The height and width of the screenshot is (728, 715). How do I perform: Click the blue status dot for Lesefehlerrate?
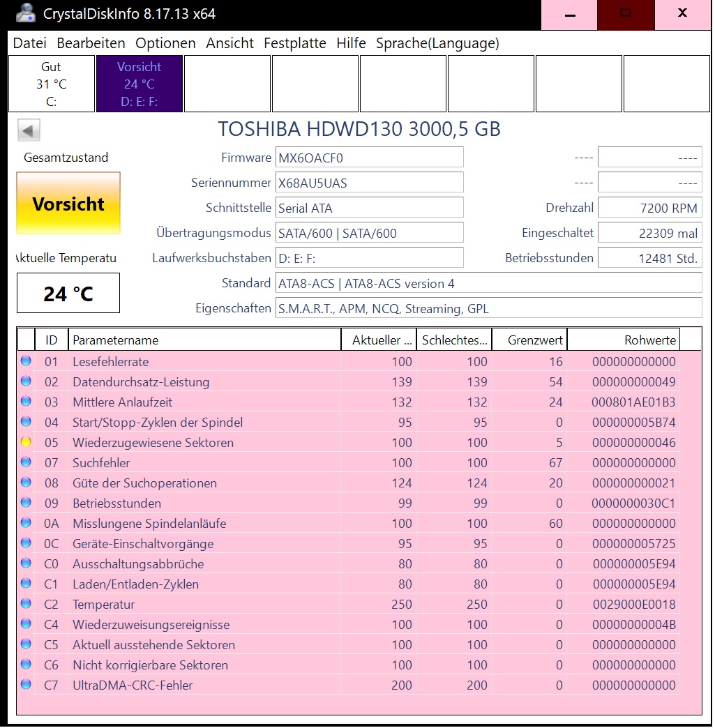pyautogui.click(x=26, y=361)
